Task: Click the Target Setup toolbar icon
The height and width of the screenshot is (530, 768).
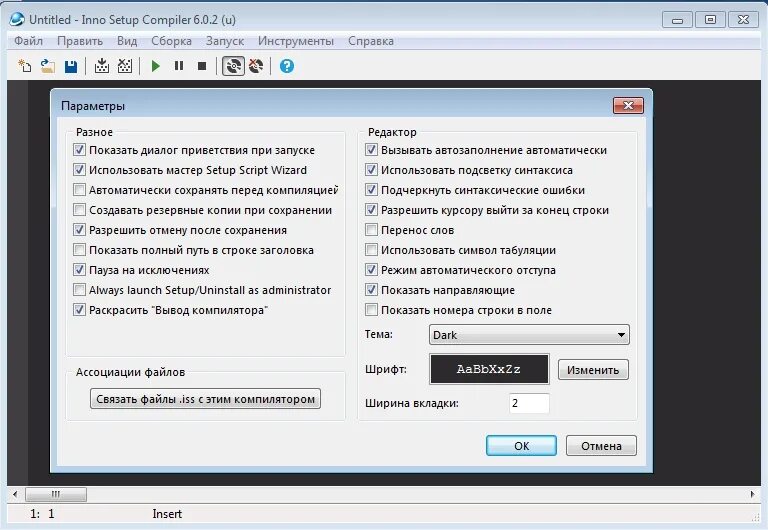Action: 233,66
